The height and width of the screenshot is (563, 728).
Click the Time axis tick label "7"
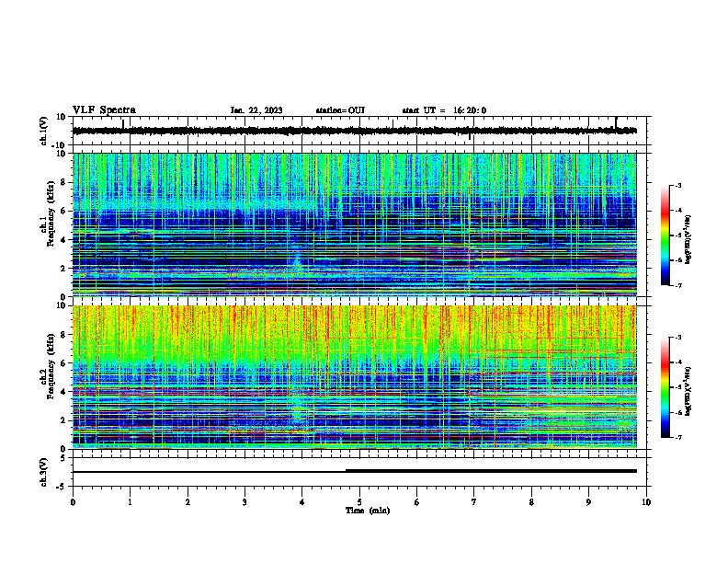(x=474, y=502)
